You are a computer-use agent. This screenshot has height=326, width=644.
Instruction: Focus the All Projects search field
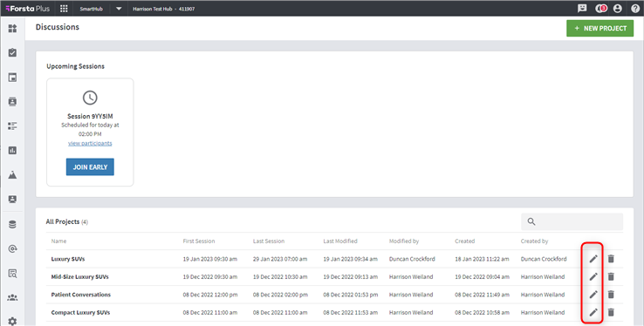tap(572, 221)
